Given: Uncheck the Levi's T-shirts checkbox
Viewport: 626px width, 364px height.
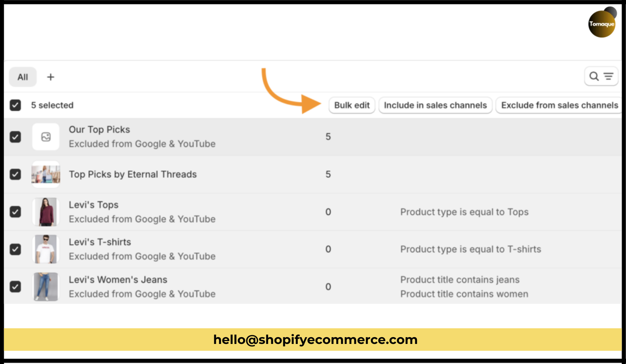Looking at the screenshot, I should pos(15,249).
